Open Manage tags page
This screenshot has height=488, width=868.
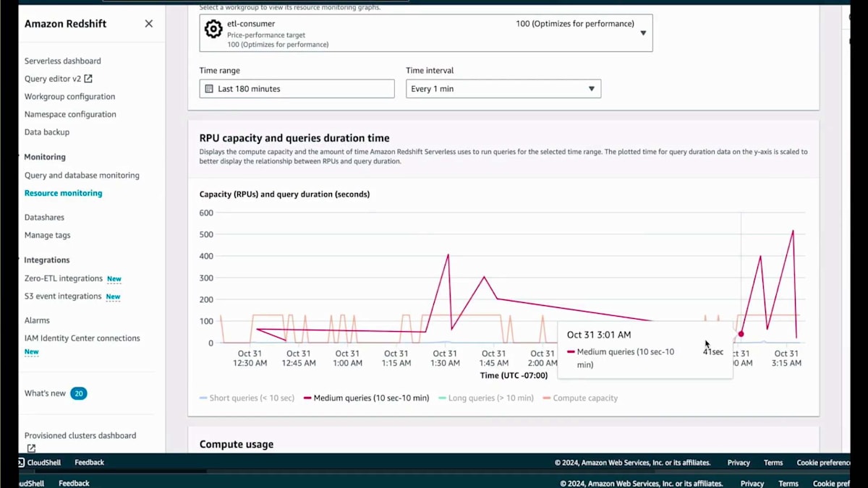pyautogui.click(x=47, y=235)
